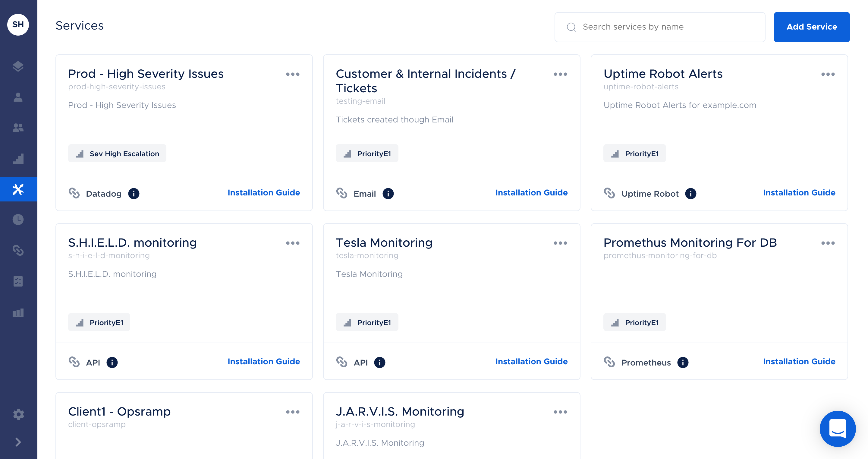Open the single user icon in sidebar
868x459 pixels.
[18, 97]
